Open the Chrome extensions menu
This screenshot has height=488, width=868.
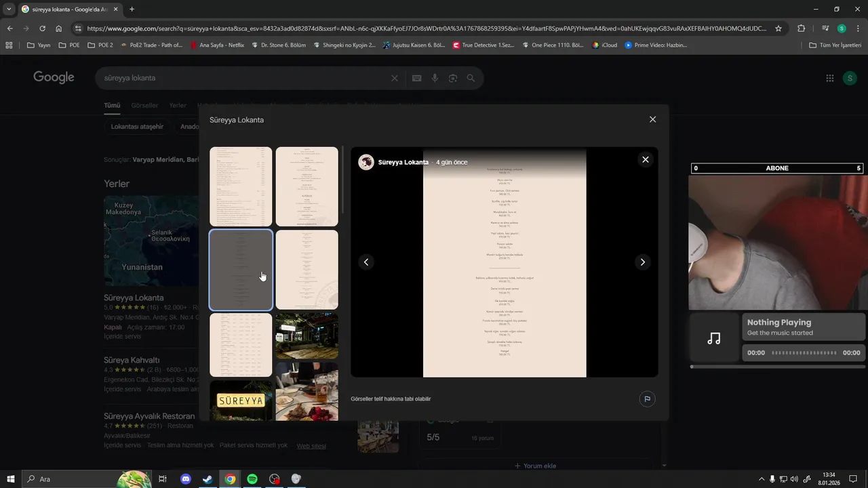[802, 28]
